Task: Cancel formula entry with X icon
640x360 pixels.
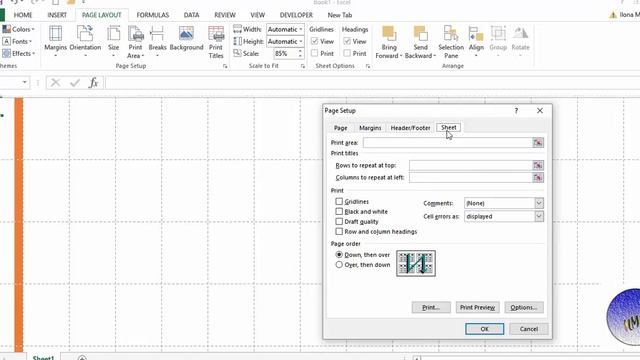Action: point(56,83)
